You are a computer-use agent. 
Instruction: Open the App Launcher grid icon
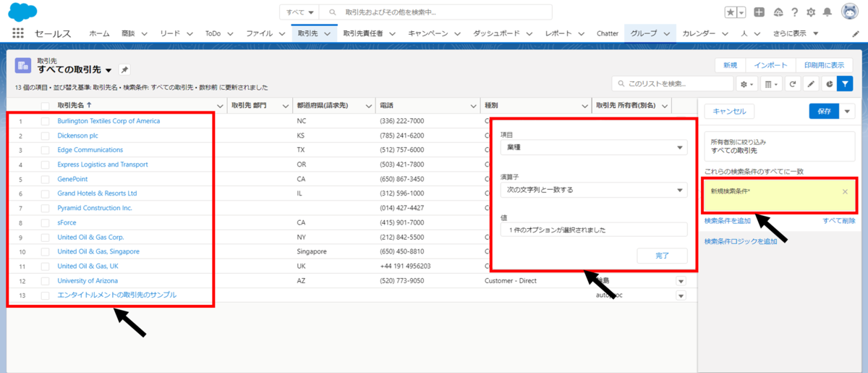[18, 33]
